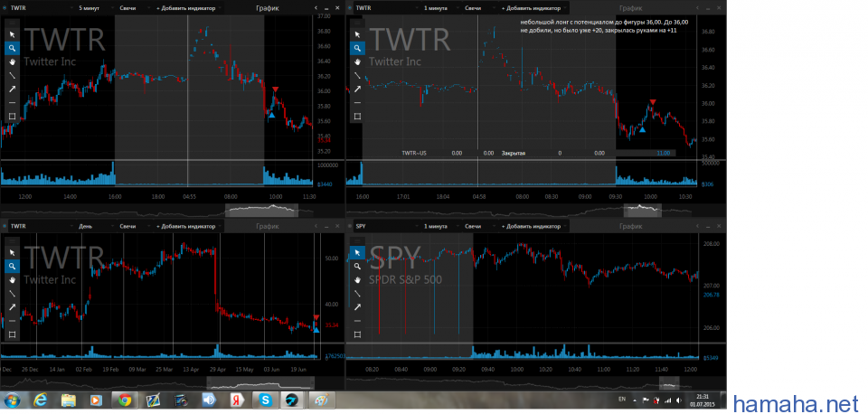Select rectangle tool in TWTR 1-minute chart
This screenshot has width=868, height=414.
point(357,117)
